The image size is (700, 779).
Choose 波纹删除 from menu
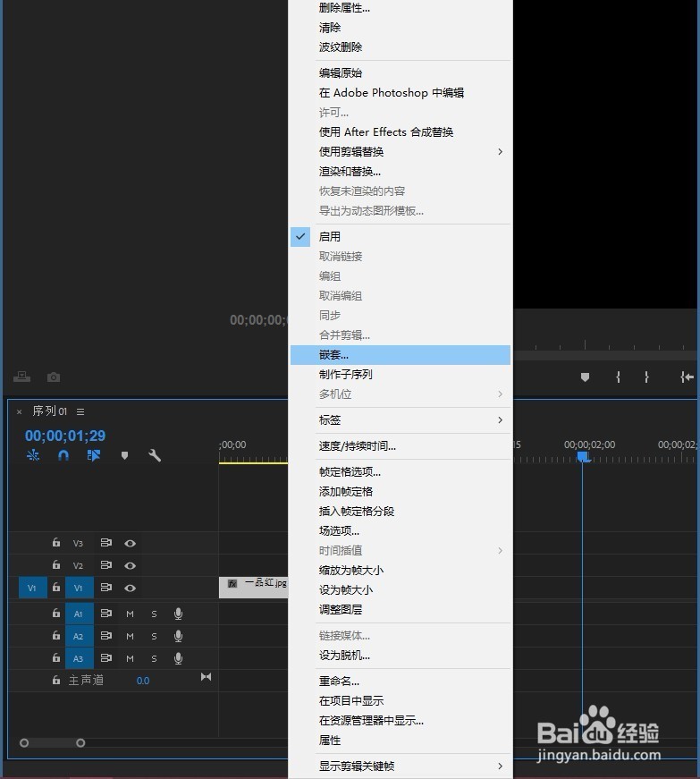click(x=401, y=47)
